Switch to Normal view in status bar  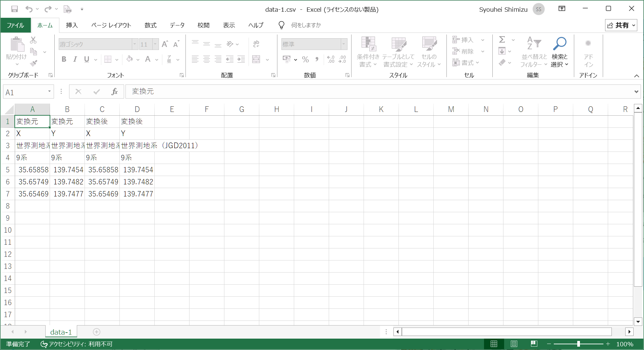click(x=494, y=344)
